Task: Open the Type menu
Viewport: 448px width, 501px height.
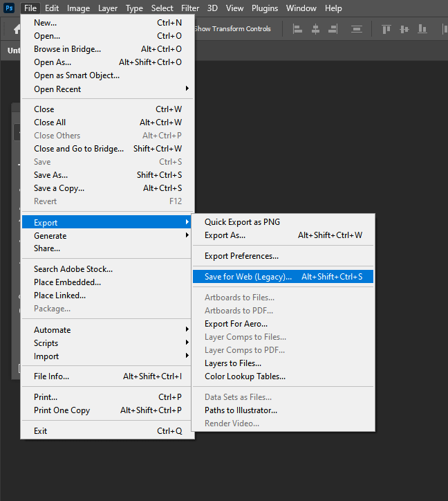Action: [x=134, y=8]
